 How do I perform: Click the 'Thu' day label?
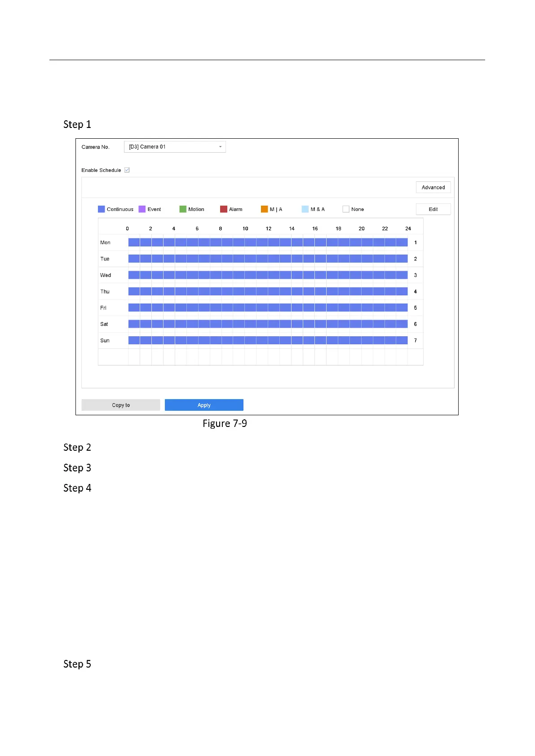coord(105,291)
